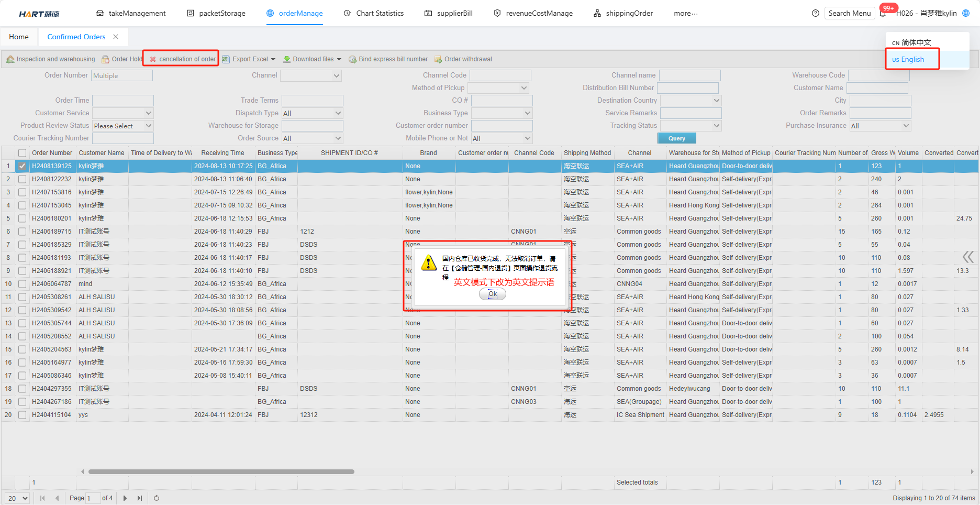Click the Bind express bill number icon
The height and width of the screenshot is (505, 980).
(x=352, y=59)
